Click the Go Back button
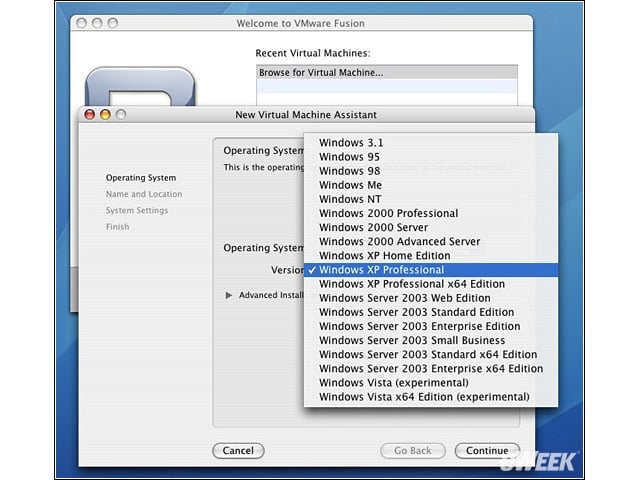This screenshot has width=640, height=480. (413, 451)
